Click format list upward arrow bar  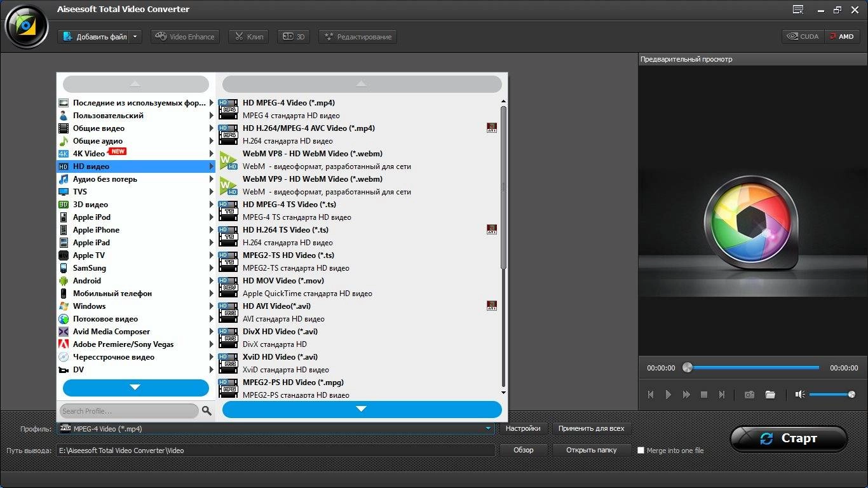(362, 84)
